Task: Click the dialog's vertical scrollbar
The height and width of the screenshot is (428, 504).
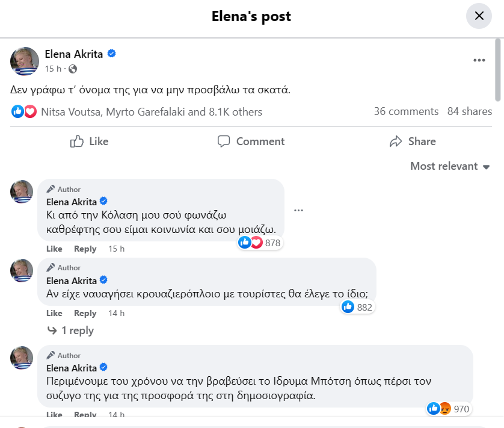Action: (x=497, y=69)
